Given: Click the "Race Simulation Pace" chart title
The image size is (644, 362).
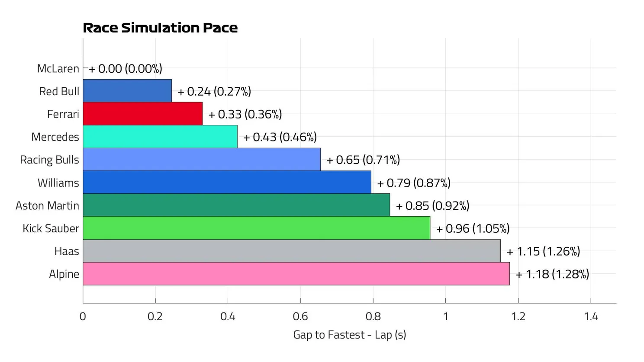Looking at the screenshot, I should 160,28.
